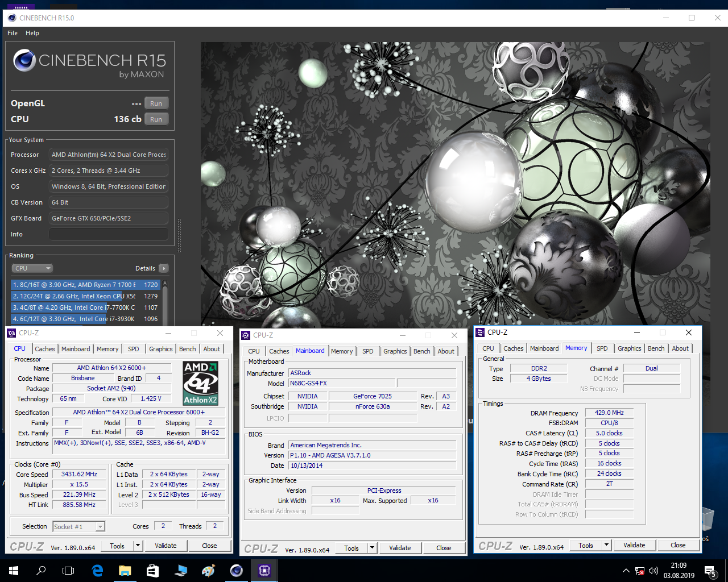Click the ranking list scrollbar
Screen dimensions: 728x582
tap(165, 302)
